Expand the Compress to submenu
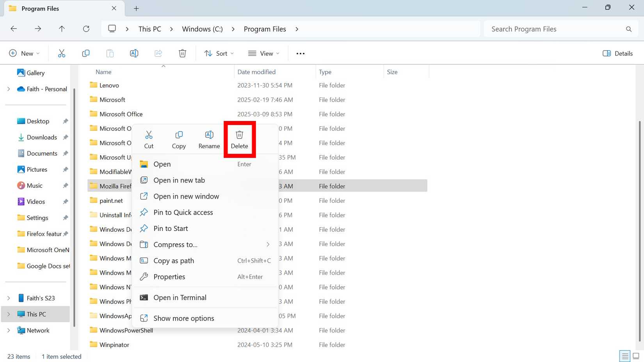The image size is (644, 362). (268, 245)
